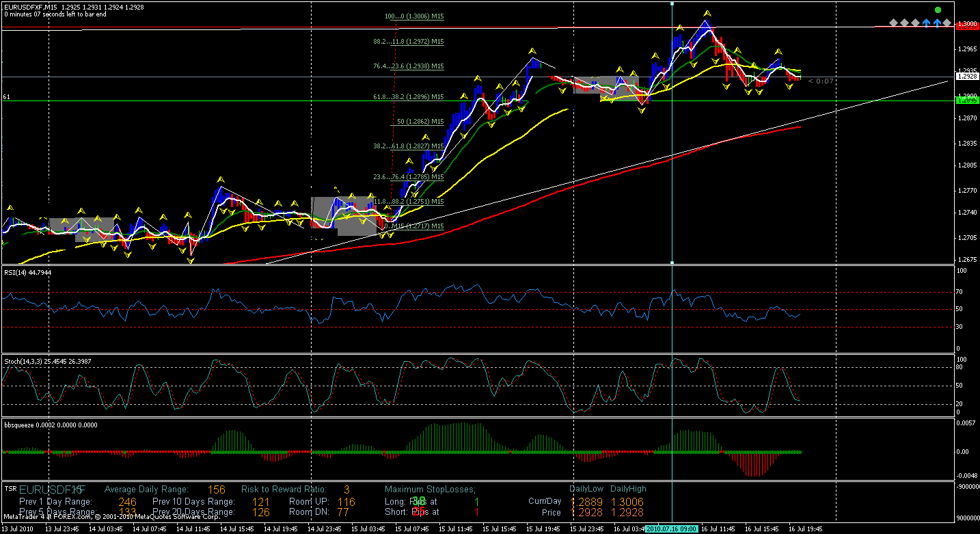Viewport: 980px width, 534px height.
Task: Click the 'Average Daily Range:' label
Action: 146,490
